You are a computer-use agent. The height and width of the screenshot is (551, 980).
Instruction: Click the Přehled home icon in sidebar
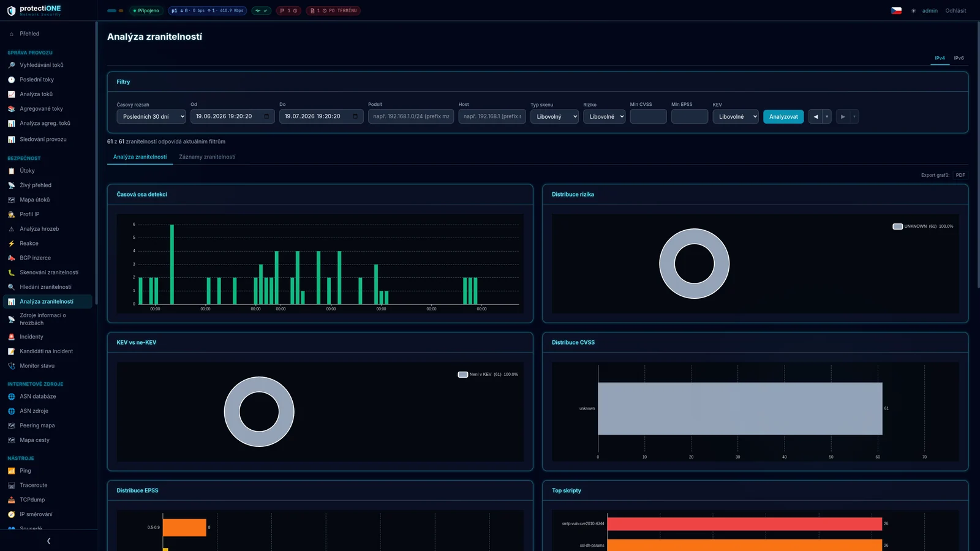click(x=11, y=34)
